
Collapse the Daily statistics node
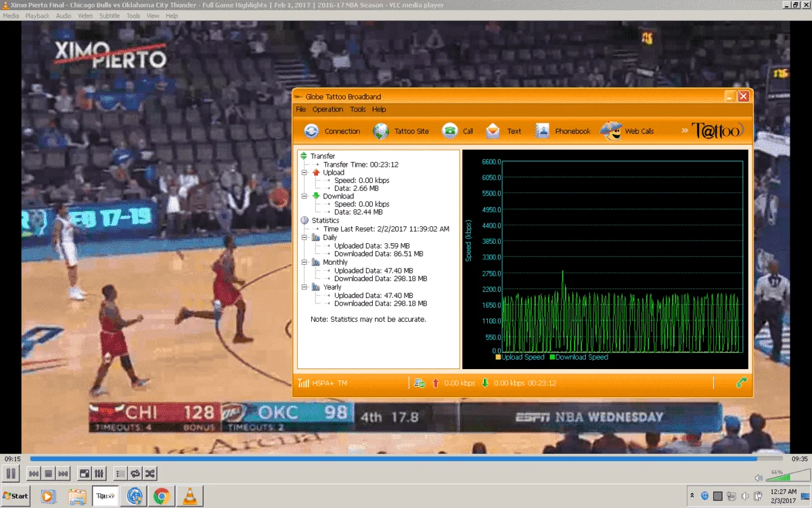pyautogui.click(x=304, y=238)
